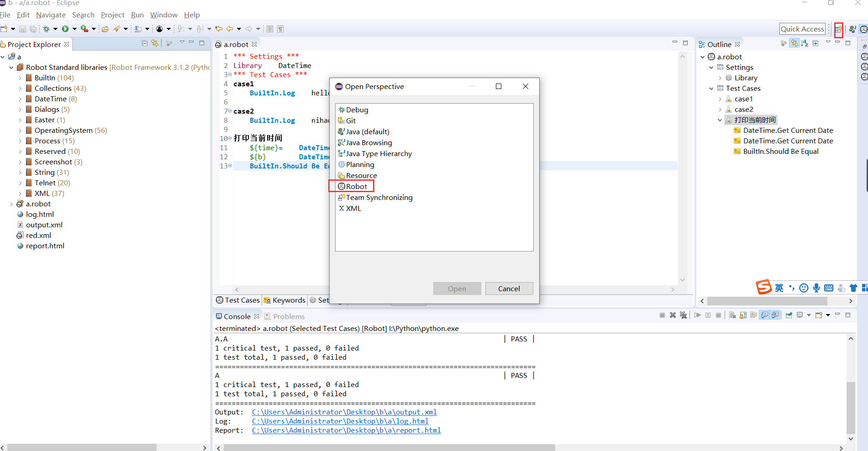Image resolution: width=868 pixels, height=451 pixels.
Task: Click the New wizard toolbar icon
Action: [x=4, y=29]
